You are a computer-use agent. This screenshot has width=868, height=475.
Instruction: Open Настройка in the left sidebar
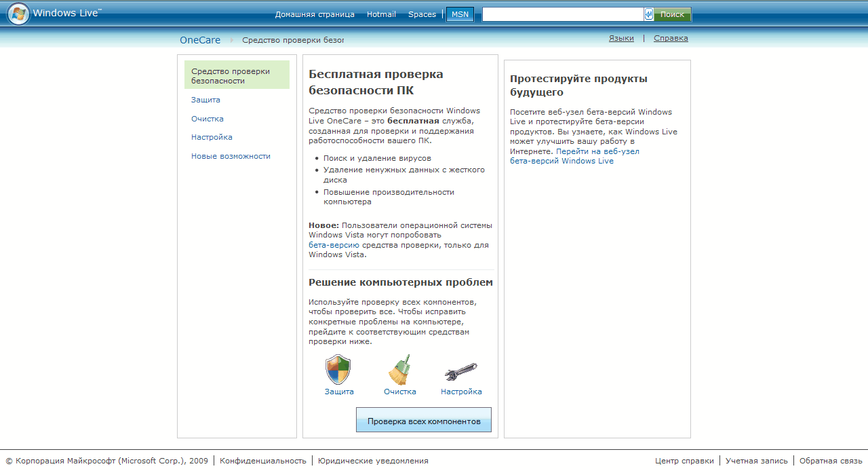point(212,137)
